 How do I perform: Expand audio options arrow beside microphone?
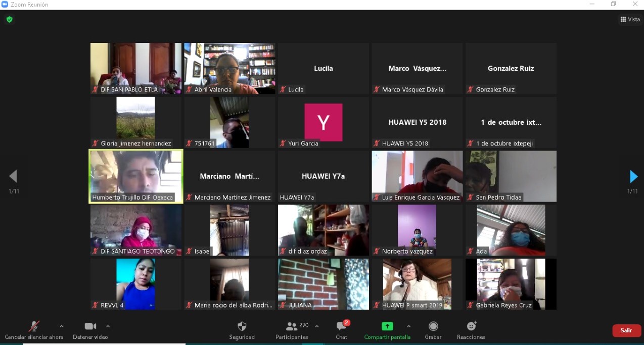(x=61, y=326)
